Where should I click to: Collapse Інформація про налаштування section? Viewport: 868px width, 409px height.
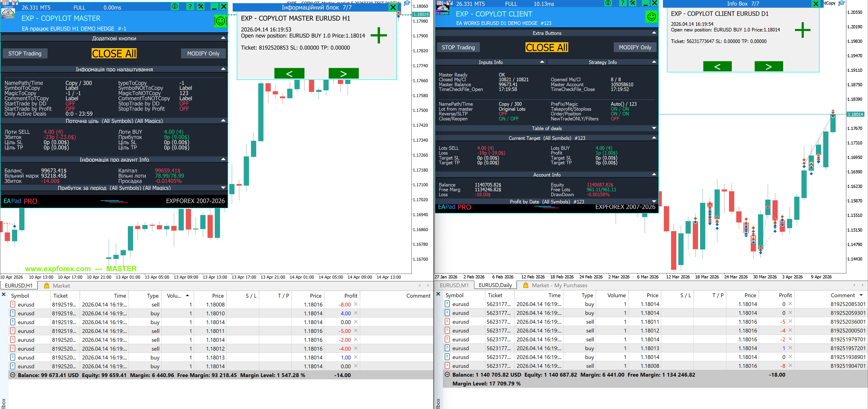tap(223, 69)
